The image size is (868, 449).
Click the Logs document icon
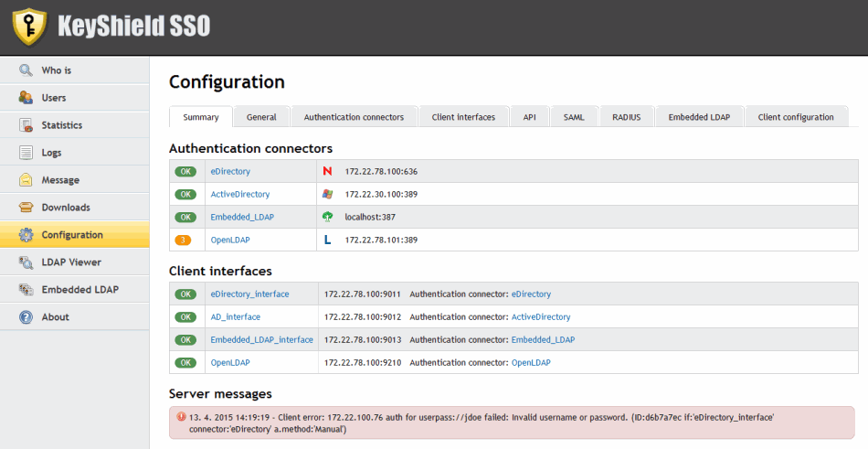(x=26, y=153)
